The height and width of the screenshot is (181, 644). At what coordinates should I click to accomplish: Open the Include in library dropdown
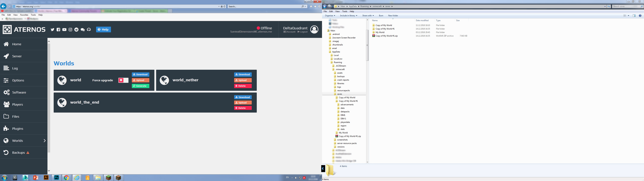pyautogui.click(x=349, y=15)
